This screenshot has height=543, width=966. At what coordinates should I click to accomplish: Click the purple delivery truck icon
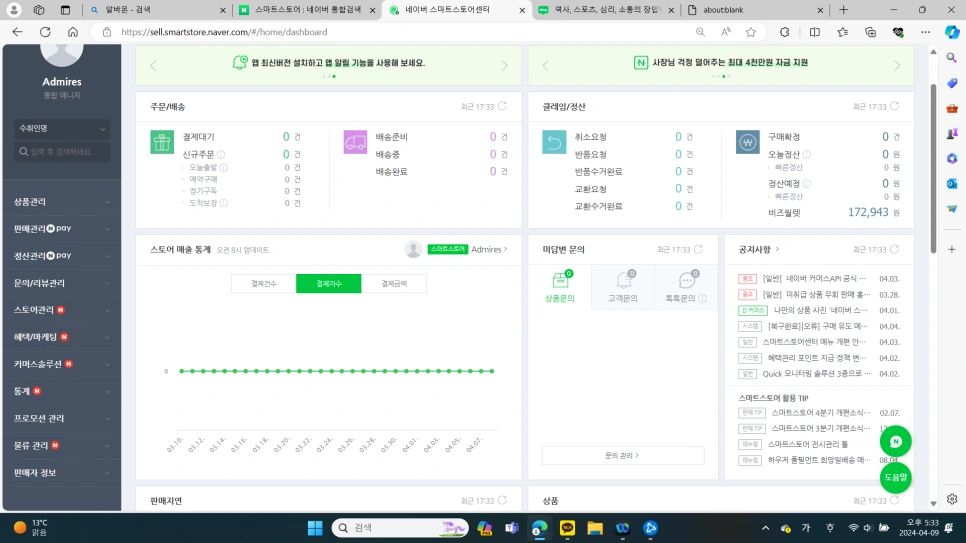coord(355,142)
